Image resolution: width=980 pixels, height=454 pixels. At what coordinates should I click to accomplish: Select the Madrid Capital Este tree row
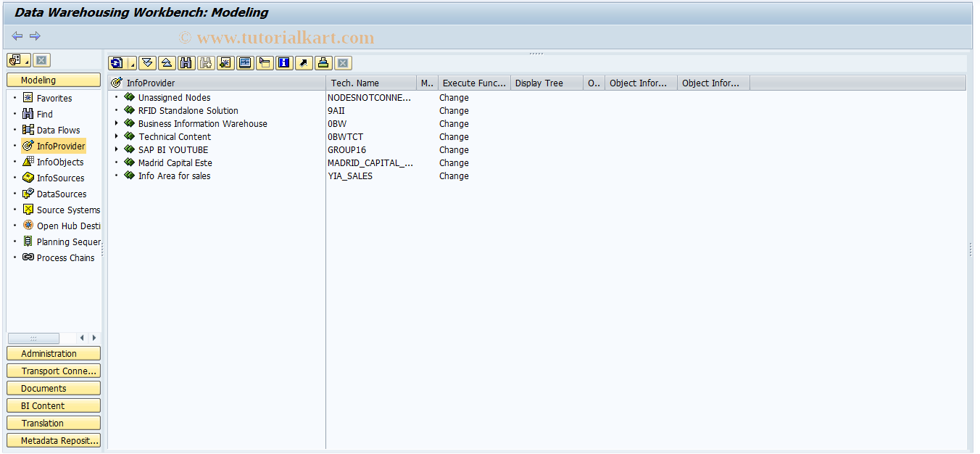pyautogui.click(x=175, y=162)
